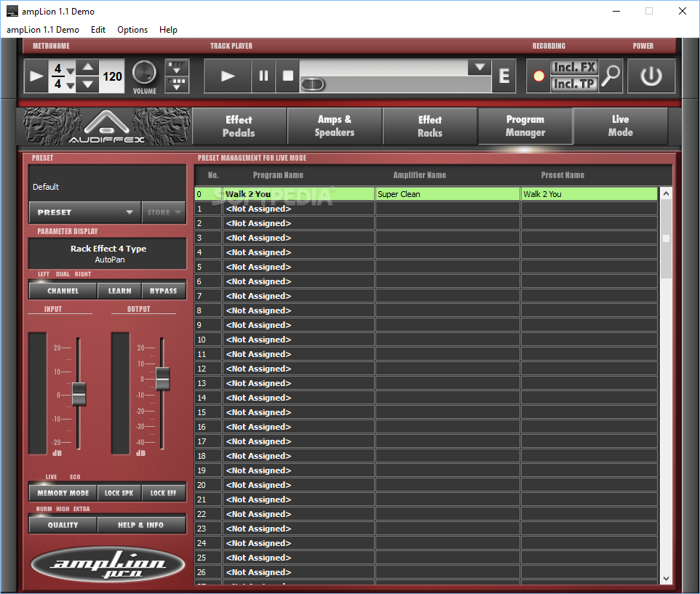The height and width of the screenshot is (594, 700).
Task: Click the recording magnifier icon
Action: [x=610, y=76]
